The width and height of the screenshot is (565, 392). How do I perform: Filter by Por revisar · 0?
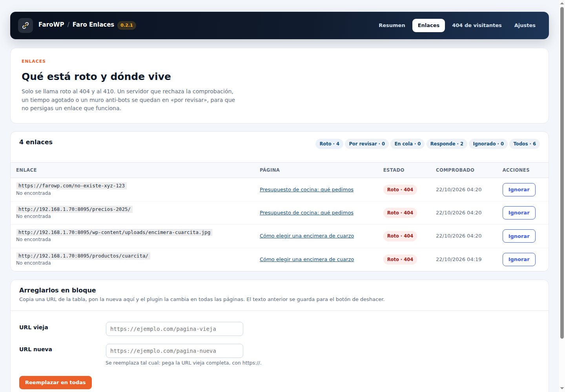click(367, 144)
